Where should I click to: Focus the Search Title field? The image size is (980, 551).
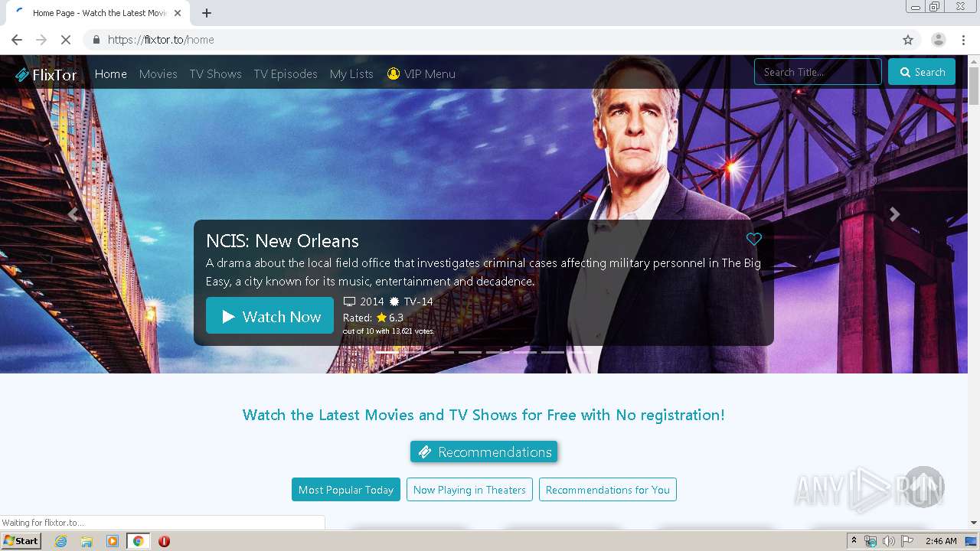click(x=818, y=72)
